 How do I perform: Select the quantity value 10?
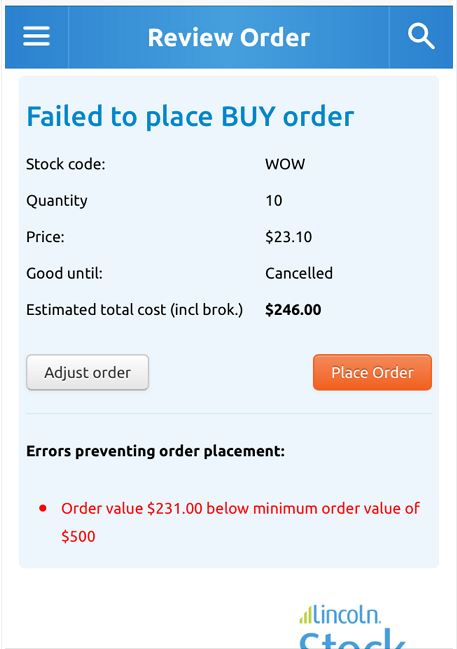tap(274, 201)
